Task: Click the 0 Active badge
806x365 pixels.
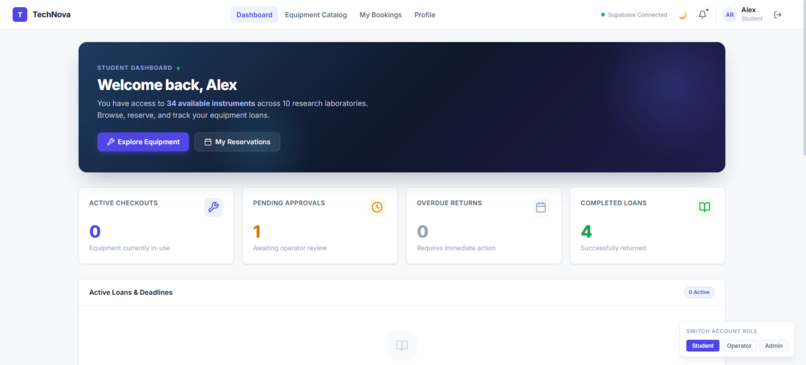Action: click(x=699, y=292)
